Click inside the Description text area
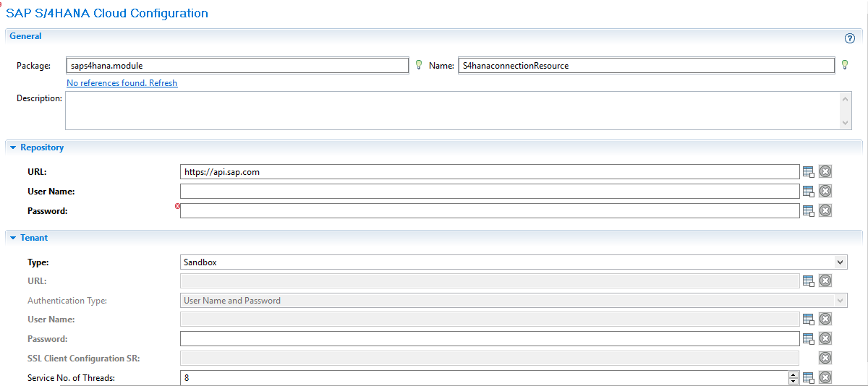This screenshot has width=868, height=386. pyautogui.click(x=453, y=111)
